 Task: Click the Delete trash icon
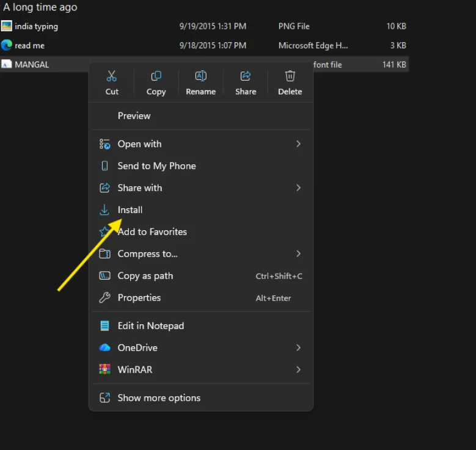coord(290,76)
